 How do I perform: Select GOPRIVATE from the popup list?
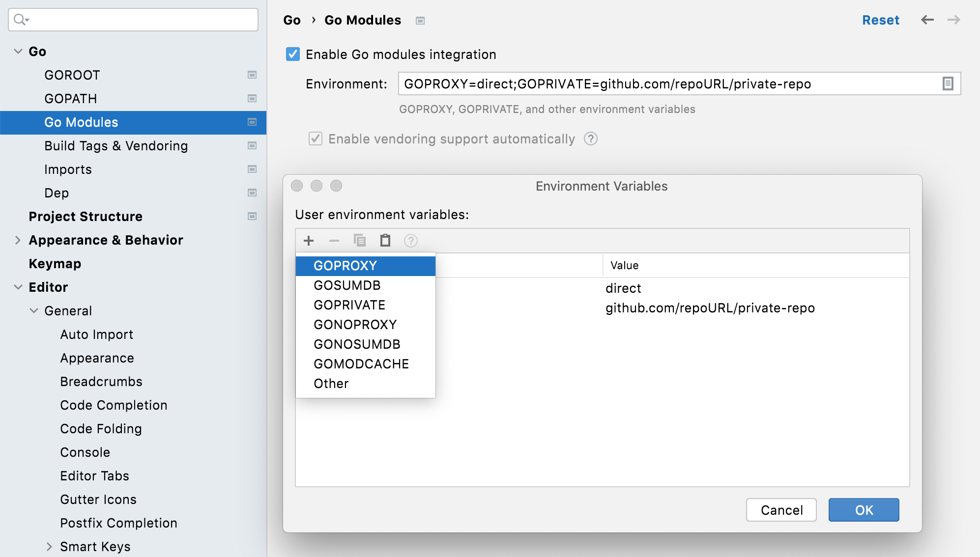click(366, 305)
